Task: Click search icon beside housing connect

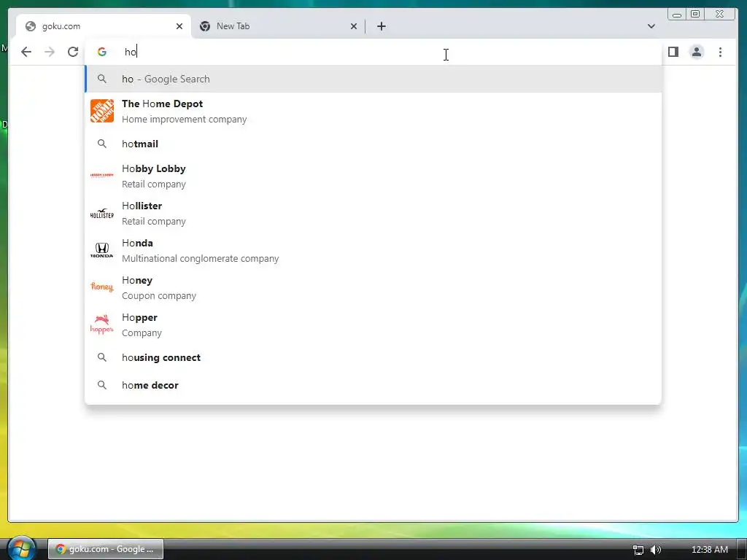Action: 102,357
